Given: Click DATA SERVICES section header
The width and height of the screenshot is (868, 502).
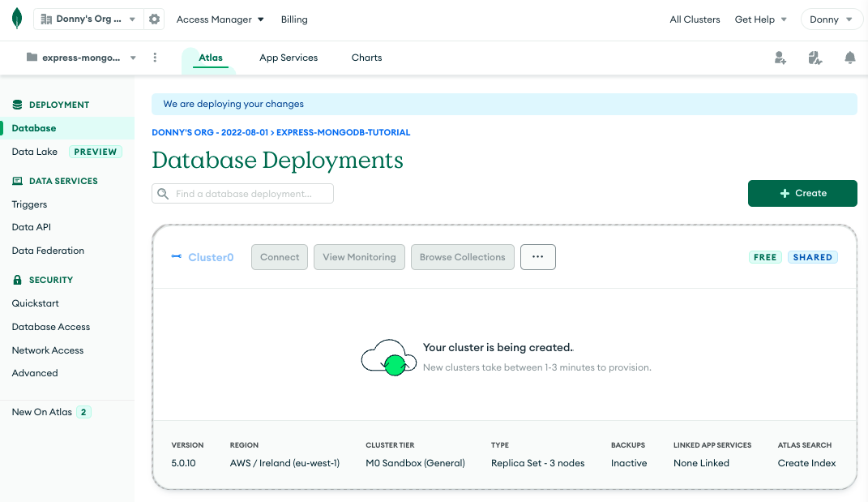Looking at the screenshot, I should point(64,181).
